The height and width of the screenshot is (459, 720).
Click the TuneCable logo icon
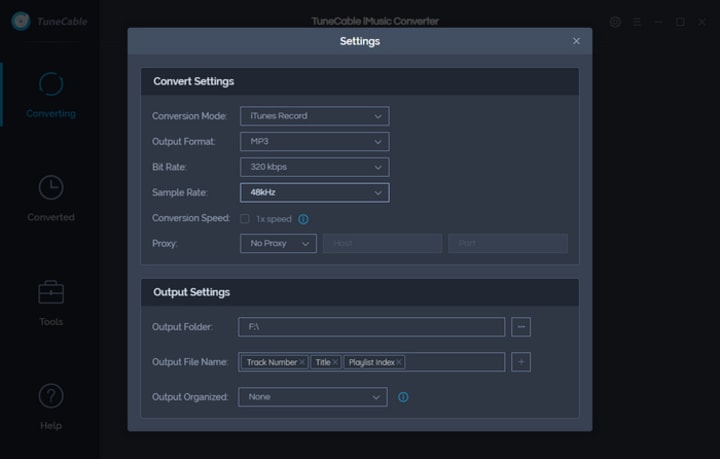(x=21, y=21)
